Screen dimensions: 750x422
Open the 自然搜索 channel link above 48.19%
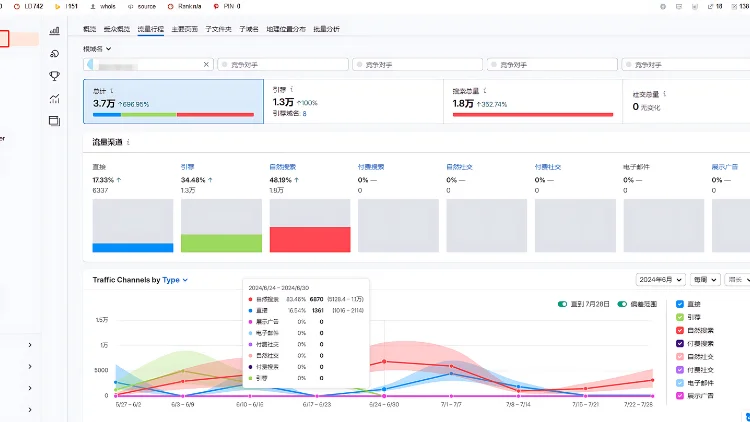click(x=283, y=167)
